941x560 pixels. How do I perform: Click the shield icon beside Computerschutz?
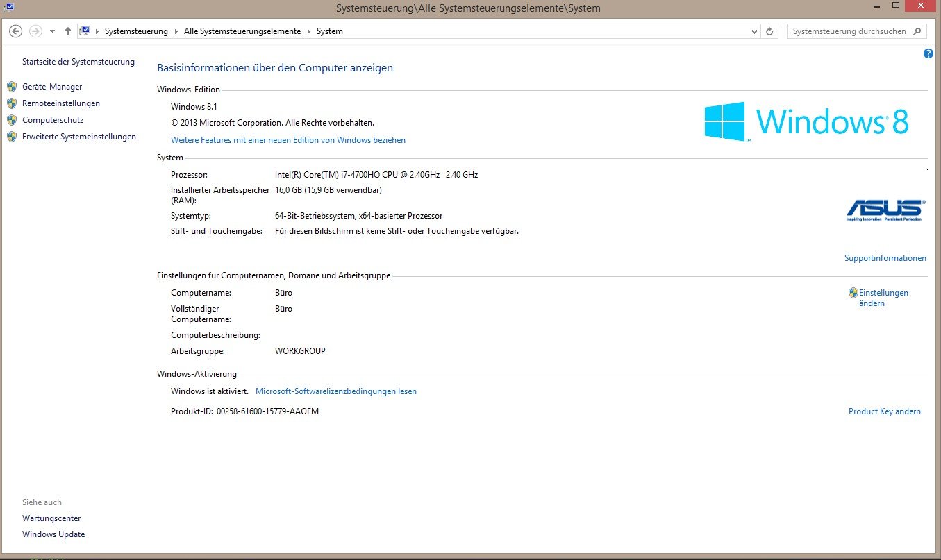tap(11, 120)
